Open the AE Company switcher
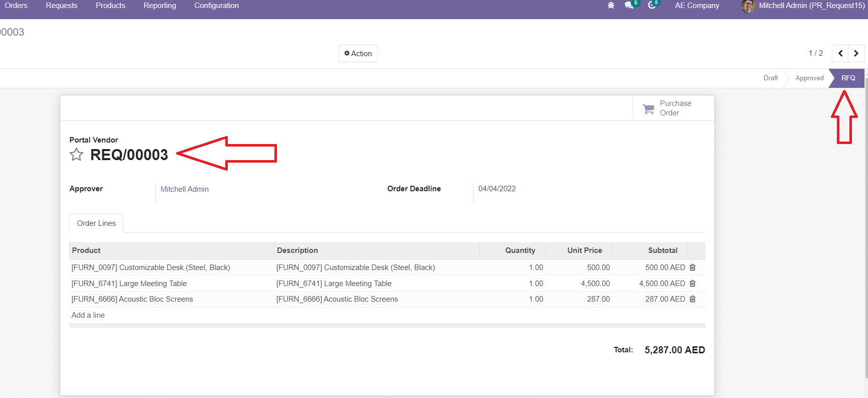Viewport: 868px width, 398px height. coord(697,6)
